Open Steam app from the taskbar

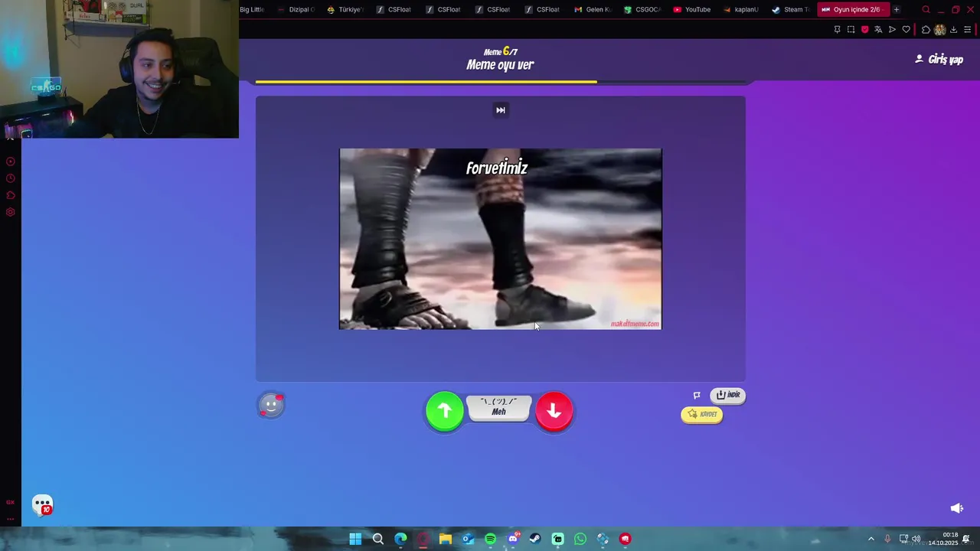(x=535, y=539)
